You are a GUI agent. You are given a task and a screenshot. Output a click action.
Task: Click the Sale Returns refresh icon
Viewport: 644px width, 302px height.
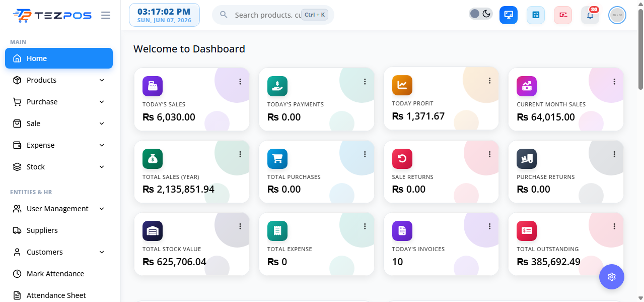click(x=402, y=159)
